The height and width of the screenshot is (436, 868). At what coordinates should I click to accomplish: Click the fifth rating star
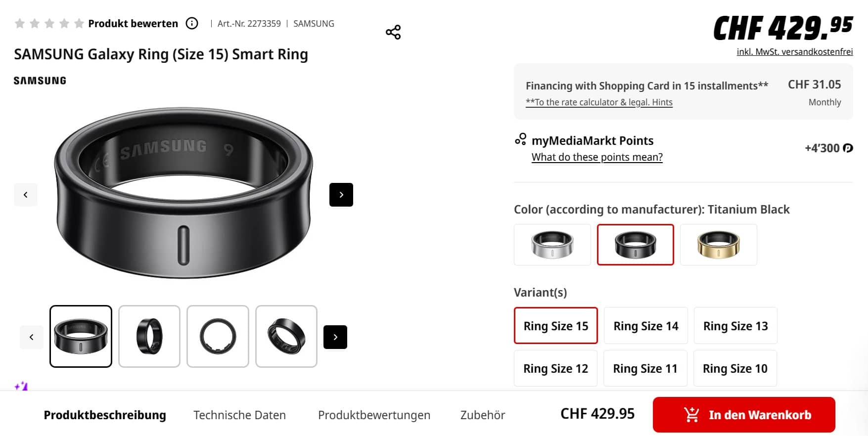(x=79, y=23)
